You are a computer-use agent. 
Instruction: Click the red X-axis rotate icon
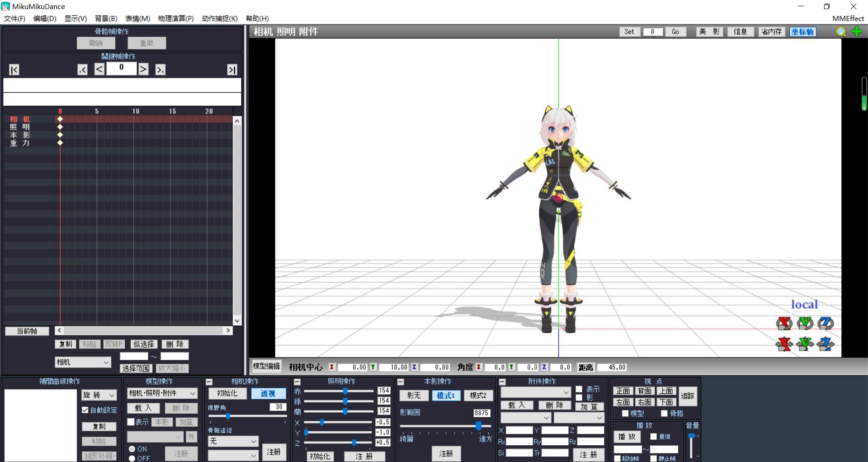(784, 323)
